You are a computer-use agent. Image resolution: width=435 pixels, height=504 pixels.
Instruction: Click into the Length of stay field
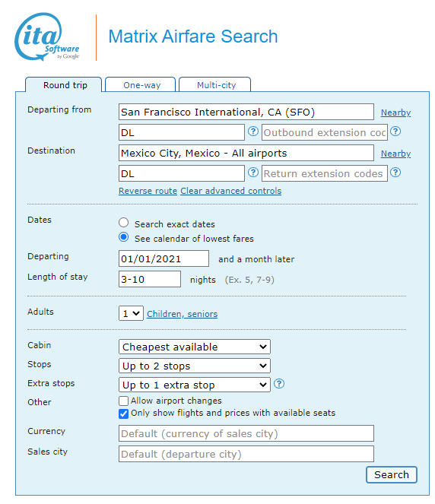click(x=150, y=279)
